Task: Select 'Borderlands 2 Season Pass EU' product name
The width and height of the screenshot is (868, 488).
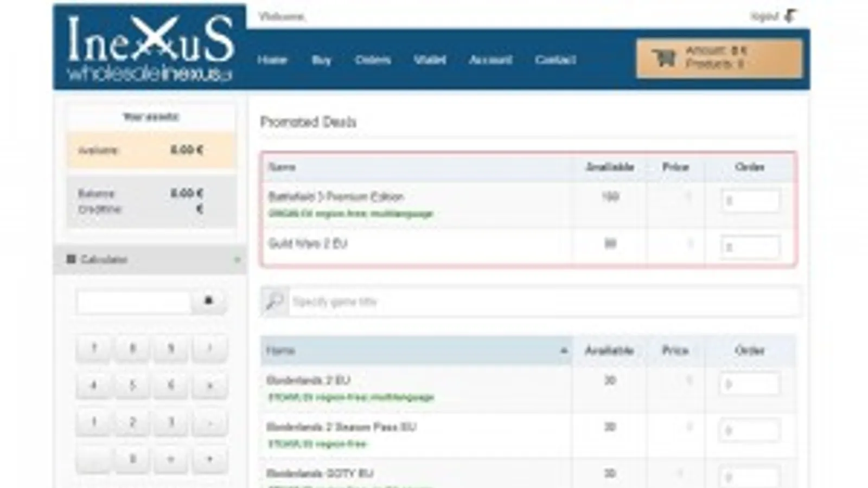Action: pyautogui.click(x=341, y=427)
